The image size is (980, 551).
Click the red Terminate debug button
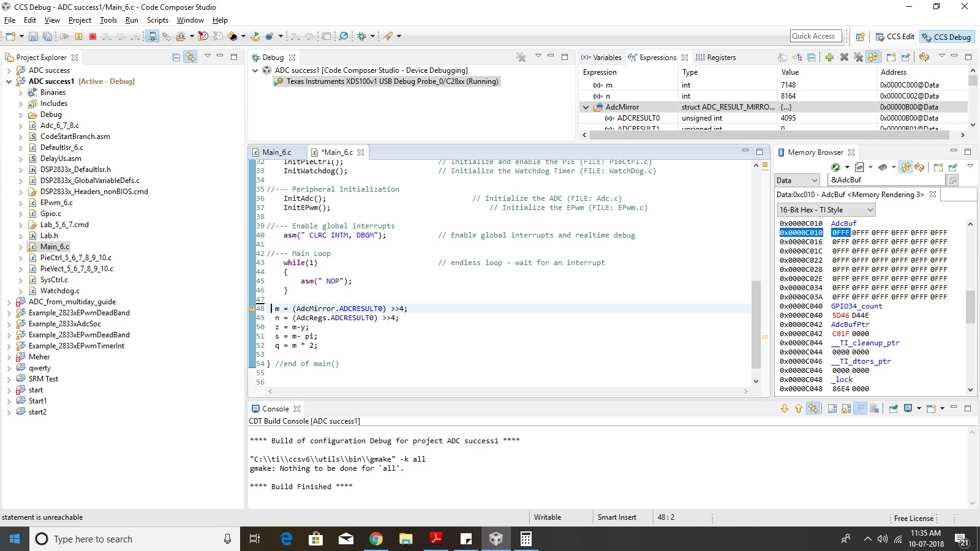pos(93,37)
